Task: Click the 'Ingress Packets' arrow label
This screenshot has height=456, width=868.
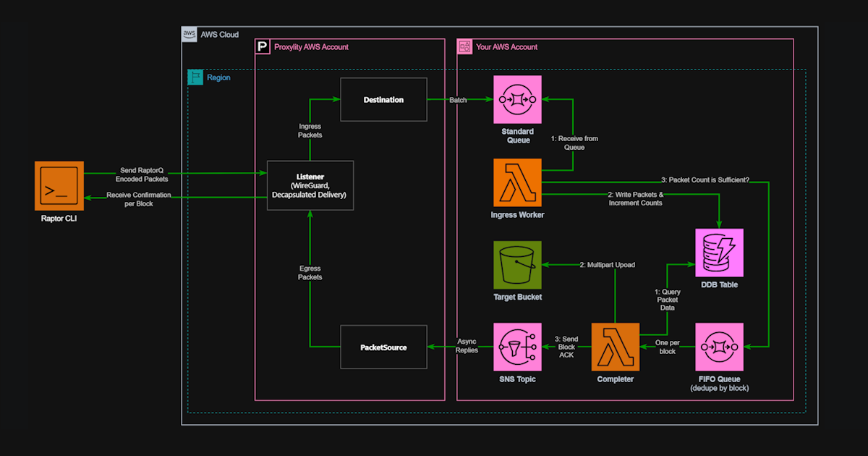Action: click(x=310, y=131)
